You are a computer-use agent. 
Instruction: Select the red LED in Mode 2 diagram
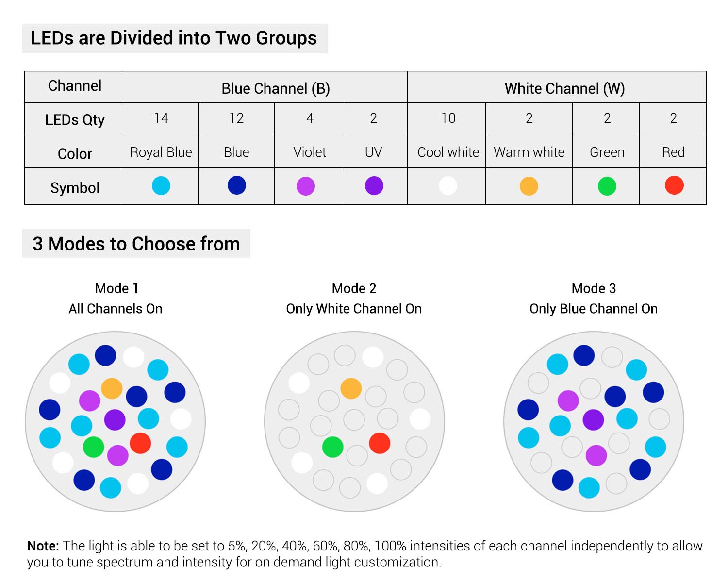click(380, 443)
